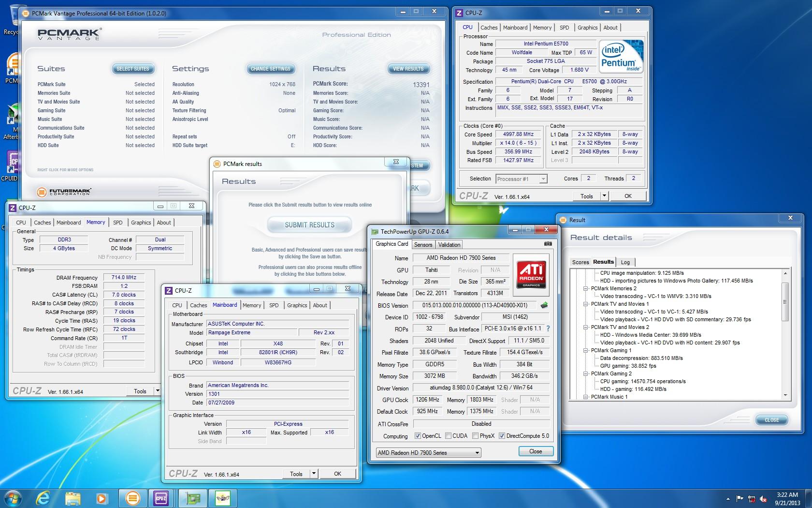The width and height of the screenshot is (812, 508).
Task: Collapse the PCMark TV and Movies 1 node
Action: tap(585, 304)
